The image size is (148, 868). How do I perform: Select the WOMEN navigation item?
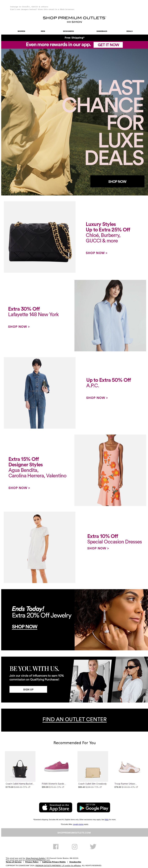(x=21, y=31)
